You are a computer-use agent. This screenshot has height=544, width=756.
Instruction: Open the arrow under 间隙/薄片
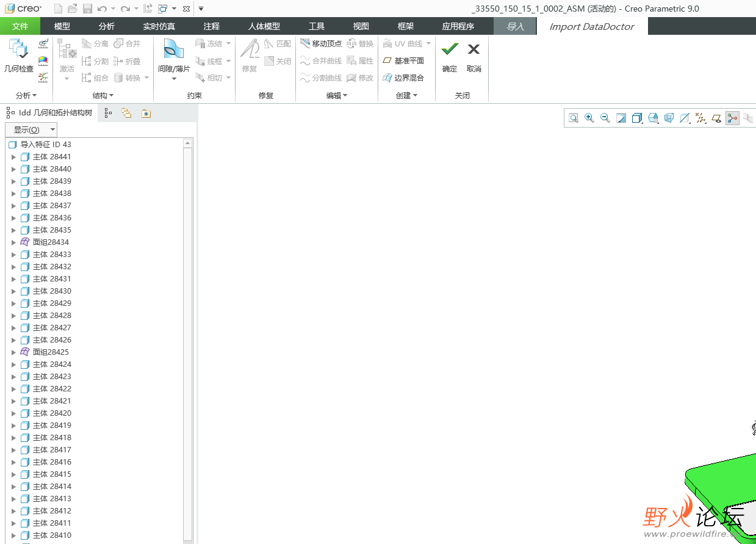(174, 78)
